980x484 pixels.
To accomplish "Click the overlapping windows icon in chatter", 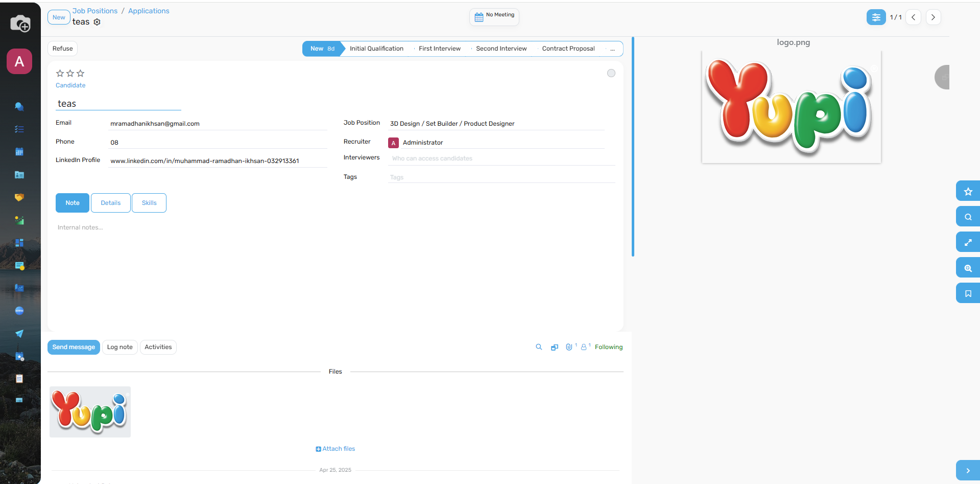I will [555, 347].
